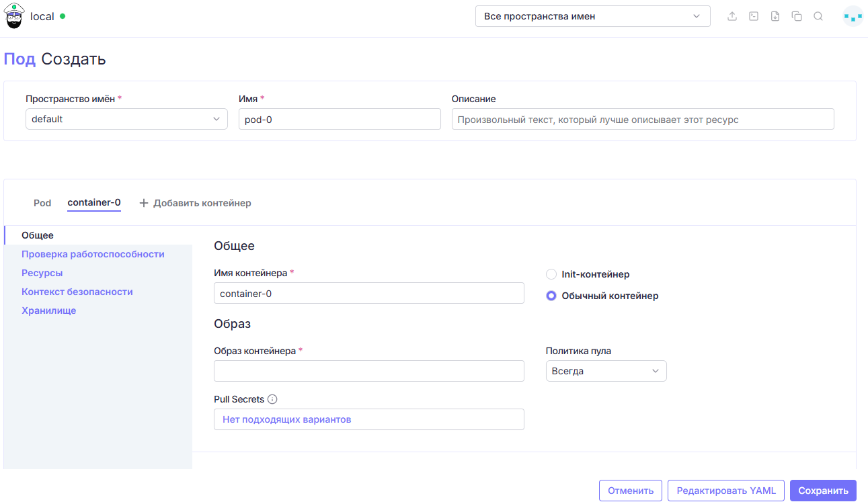The image size is (868, 504).
Task: Select the Обычный контейнер radio option
Action: tap(551, 296)
